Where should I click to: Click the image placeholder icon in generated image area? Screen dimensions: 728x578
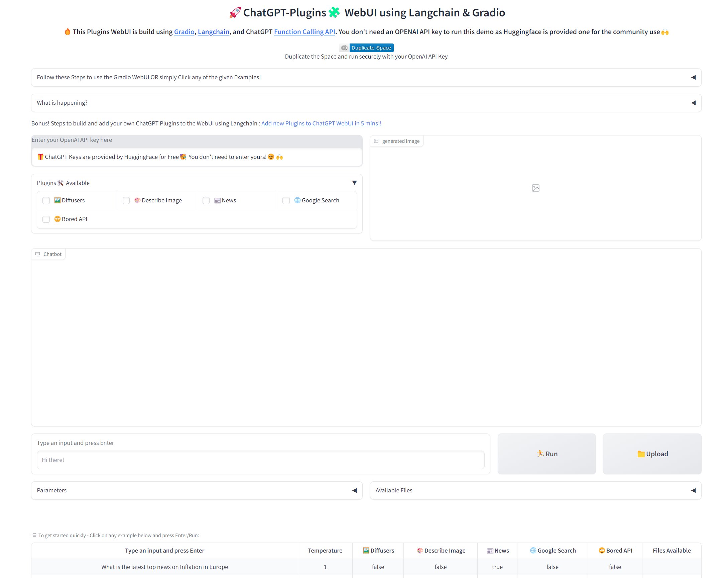535,188
